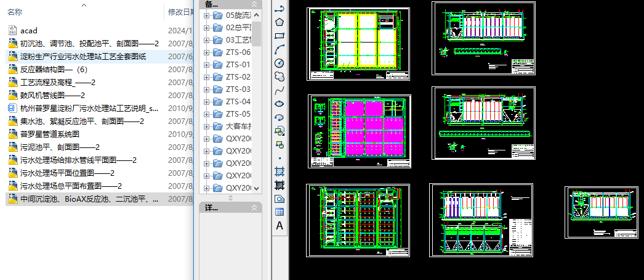644x280 pixels.
Task: Expand the 05旋流 tree node
Action: [207, 15]
